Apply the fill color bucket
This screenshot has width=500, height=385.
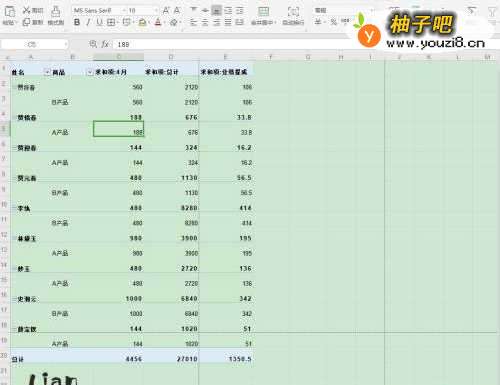(x=142, y=22)
